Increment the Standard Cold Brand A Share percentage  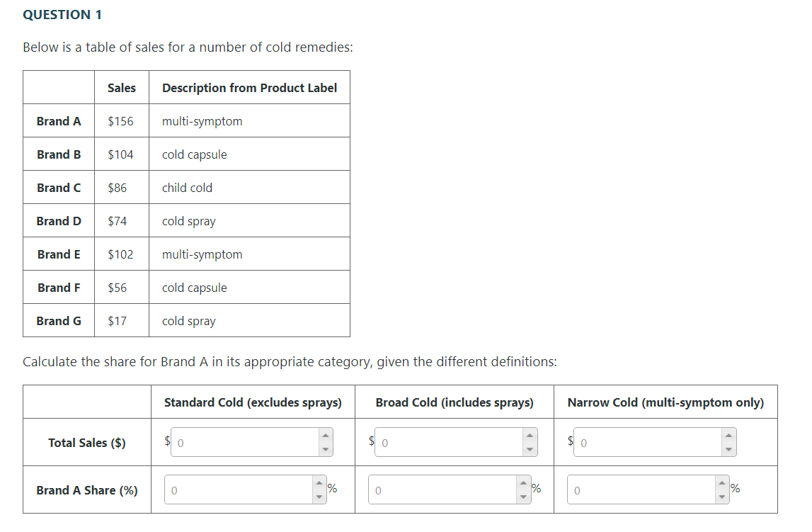tap(319, 483)
